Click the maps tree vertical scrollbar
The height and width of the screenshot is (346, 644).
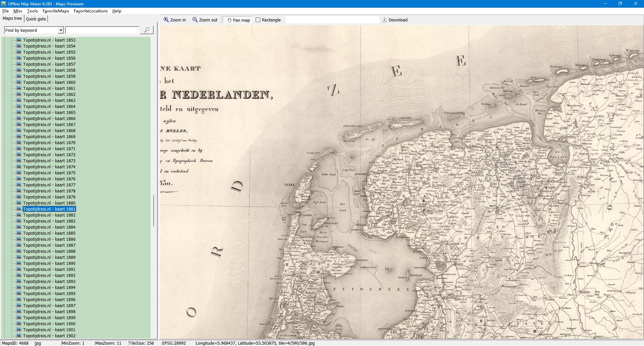pyautogui.click(x=154, y=211)
